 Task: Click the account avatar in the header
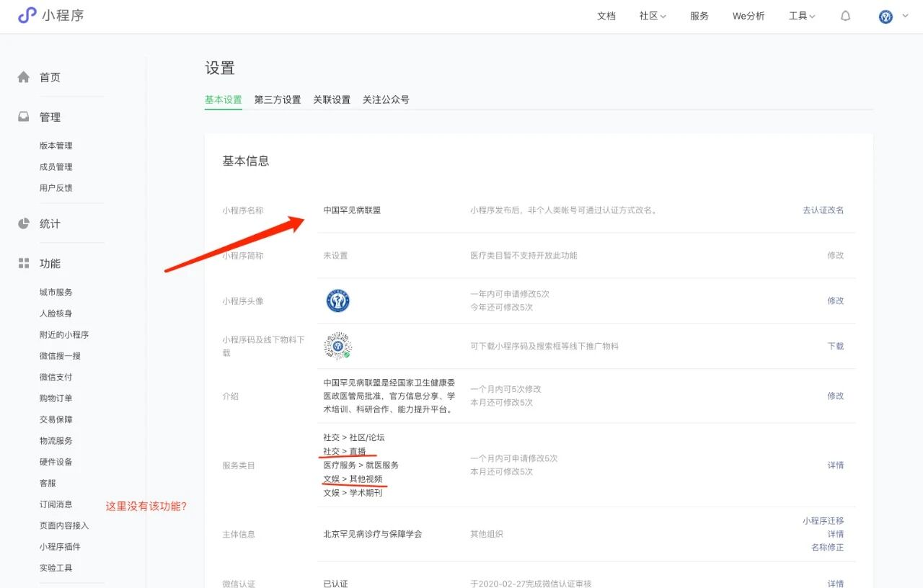(x=886, y=16)
